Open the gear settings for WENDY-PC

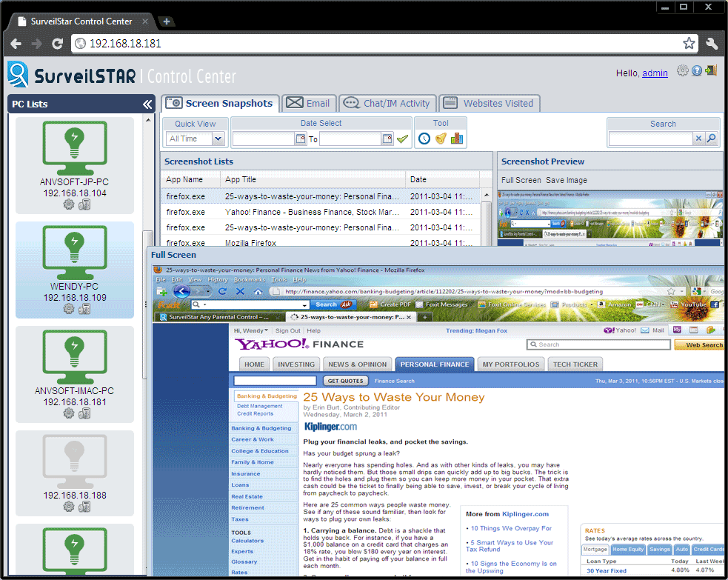[x=69, y=309]
